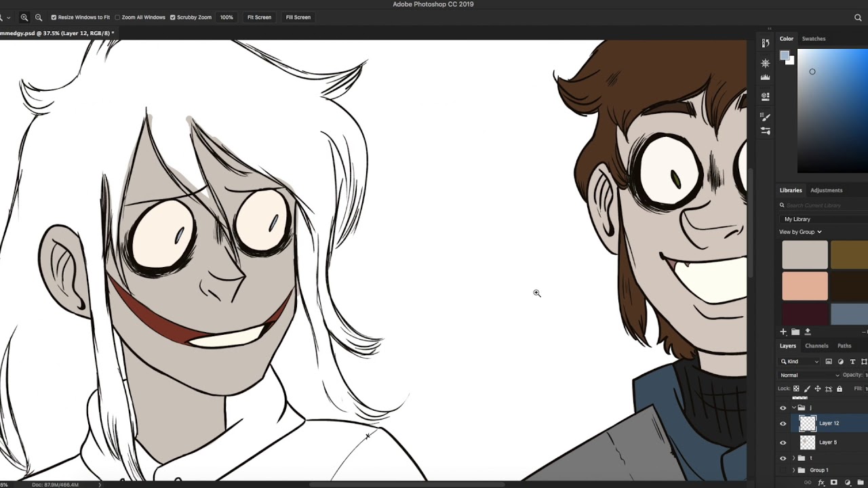Uncheck Resize Windows to Fit checkbox
Viewport: 868px width, 488px height.
[54, 18]
